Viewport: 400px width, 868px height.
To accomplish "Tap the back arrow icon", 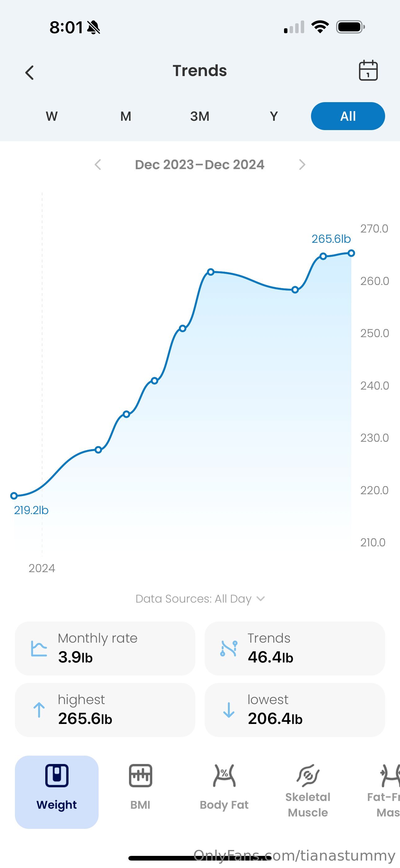I will (x=30, y=72).
